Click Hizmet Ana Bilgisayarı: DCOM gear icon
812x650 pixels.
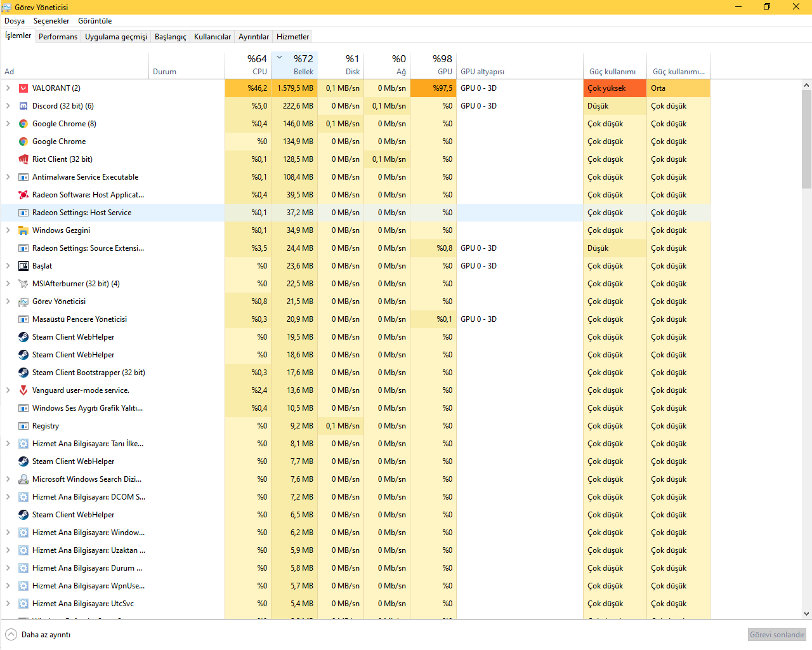coord(23,497)
